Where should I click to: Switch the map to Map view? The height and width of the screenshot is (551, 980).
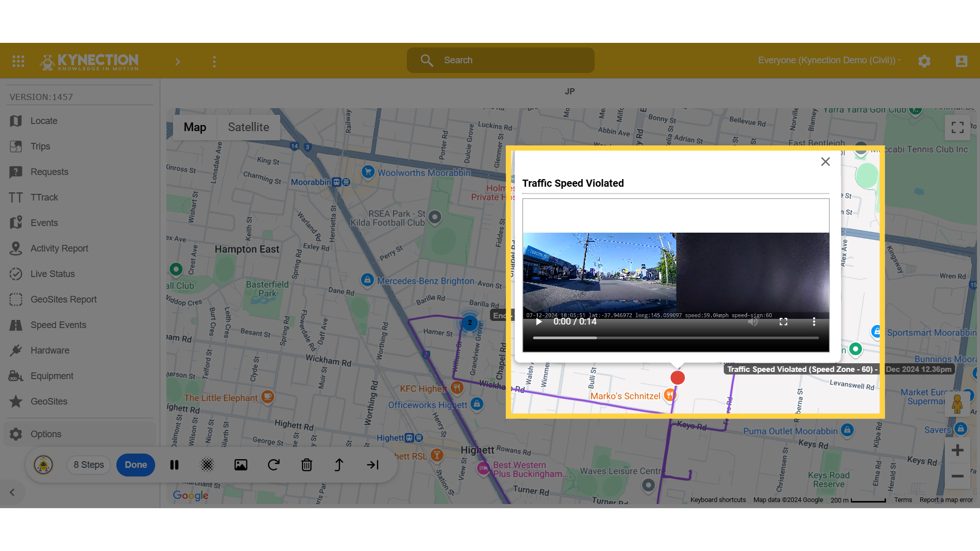[x=195, y=127]
